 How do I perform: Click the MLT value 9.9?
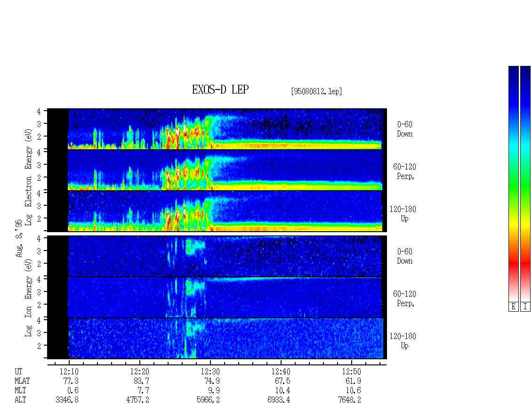tap(214, 390)
